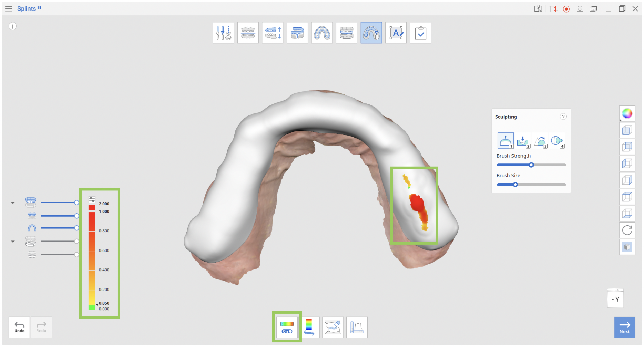Select the Remove sculpting brush
Screen dimensions: 644x347
(x=523, y=140)
